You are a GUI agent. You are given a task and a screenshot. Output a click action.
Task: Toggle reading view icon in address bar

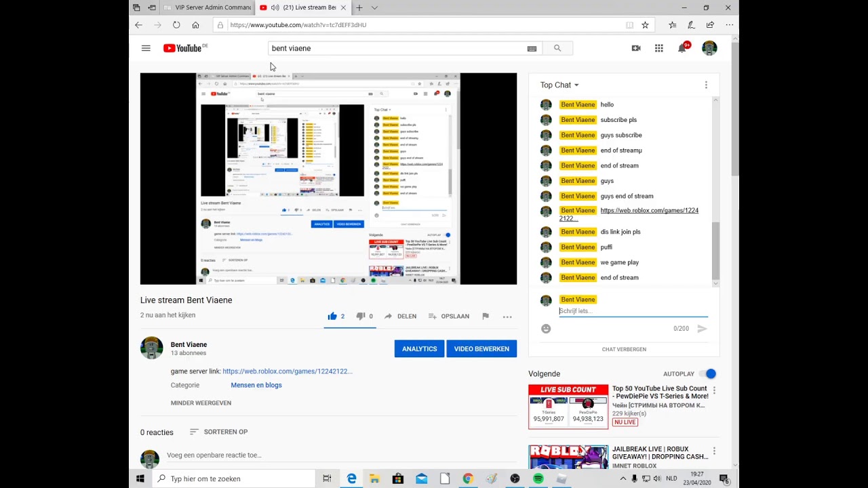click(629, 25)
